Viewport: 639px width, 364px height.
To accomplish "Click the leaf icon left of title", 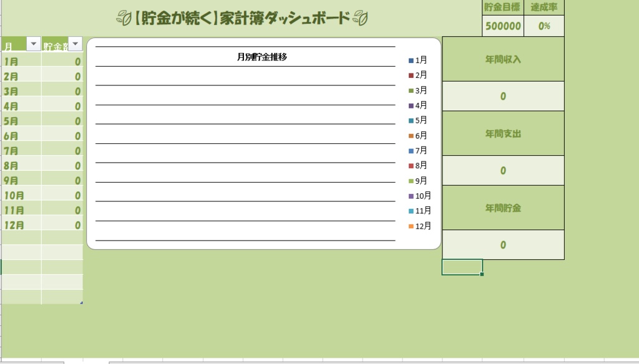I will pyautogui.click(x=124, y=18).
